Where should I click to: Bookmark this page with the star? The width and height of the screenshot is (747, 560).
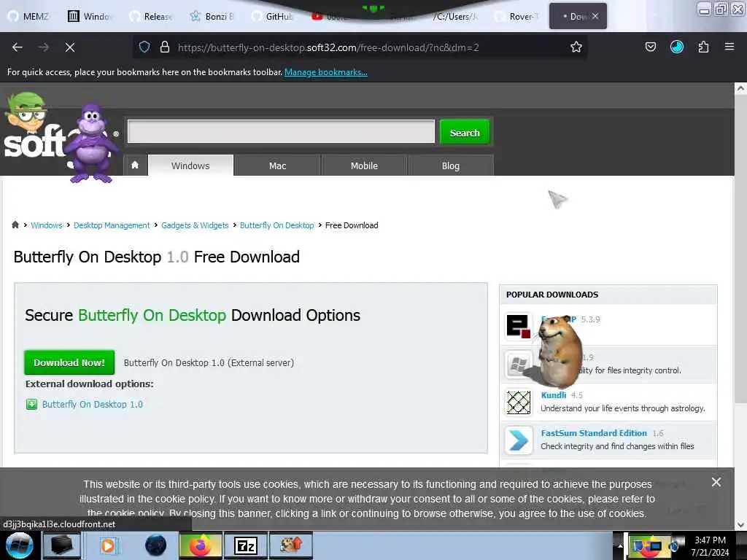pyautogui.click(x=576, y=47)
